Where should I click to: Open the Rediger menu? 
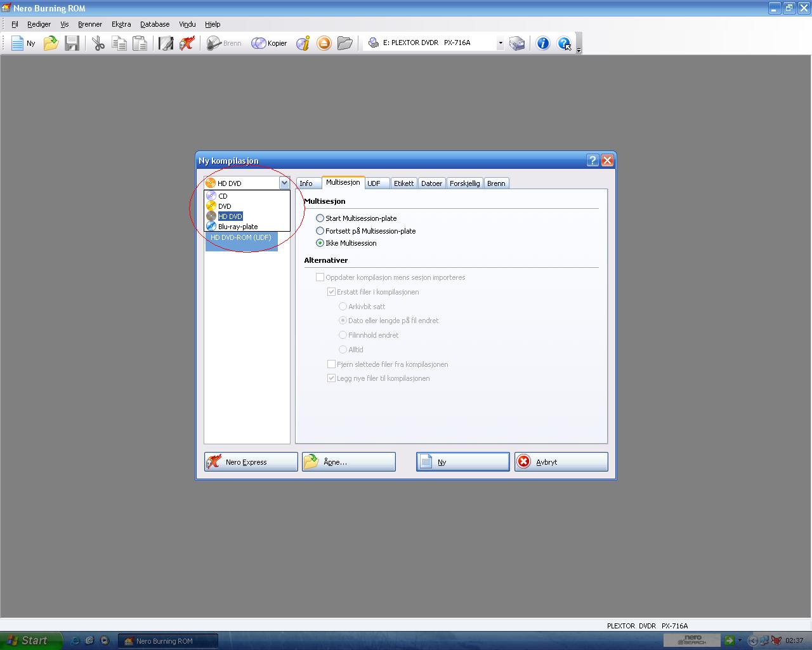(x=39, y=24)
